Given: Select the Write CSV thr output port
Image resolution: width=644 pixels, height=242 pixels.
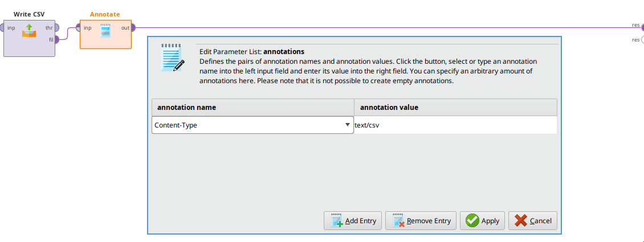Looking at the screenshot, I should tap(56, 27).
